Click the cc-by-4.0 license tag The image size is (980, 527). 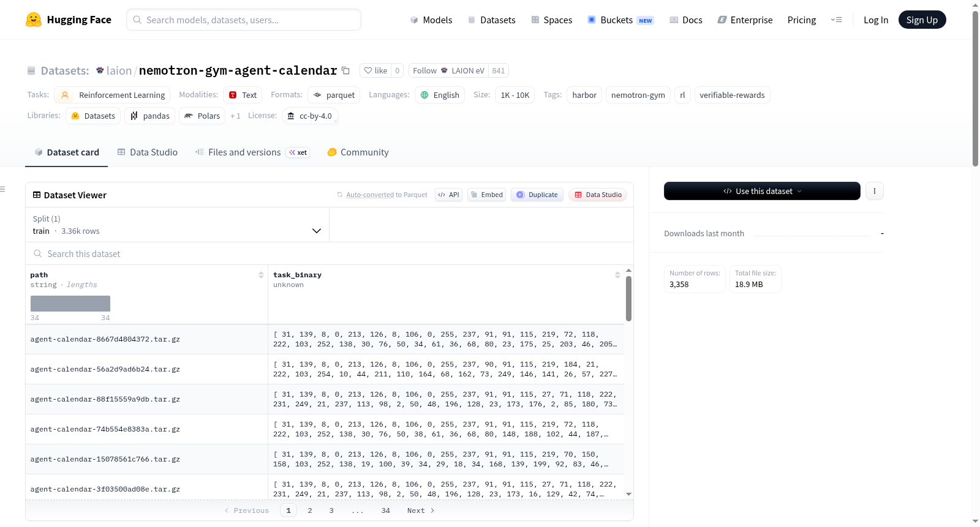pos(310,116)
